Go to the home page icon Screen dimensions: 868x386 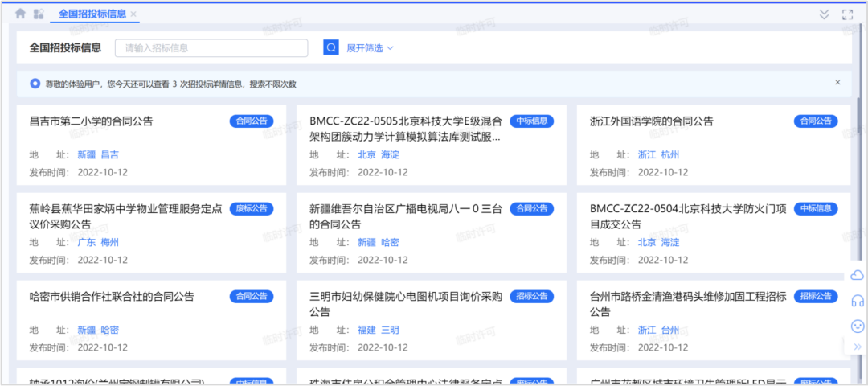pos(20,14)
